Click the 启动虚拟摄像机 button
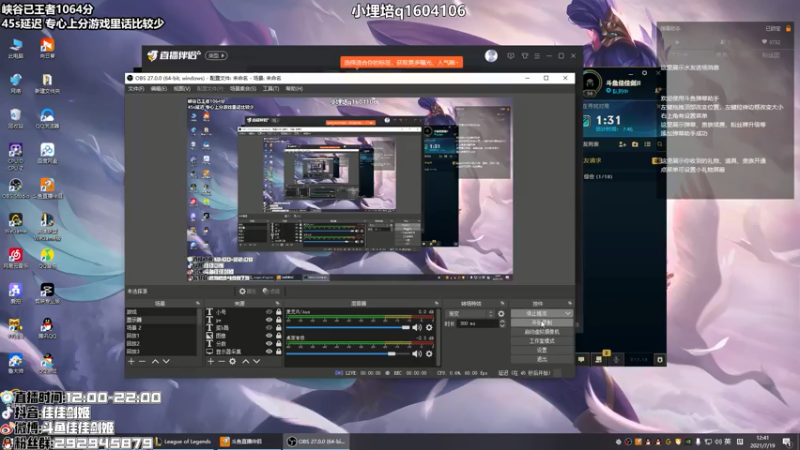800x450 pixels. [x=541, y=332]
